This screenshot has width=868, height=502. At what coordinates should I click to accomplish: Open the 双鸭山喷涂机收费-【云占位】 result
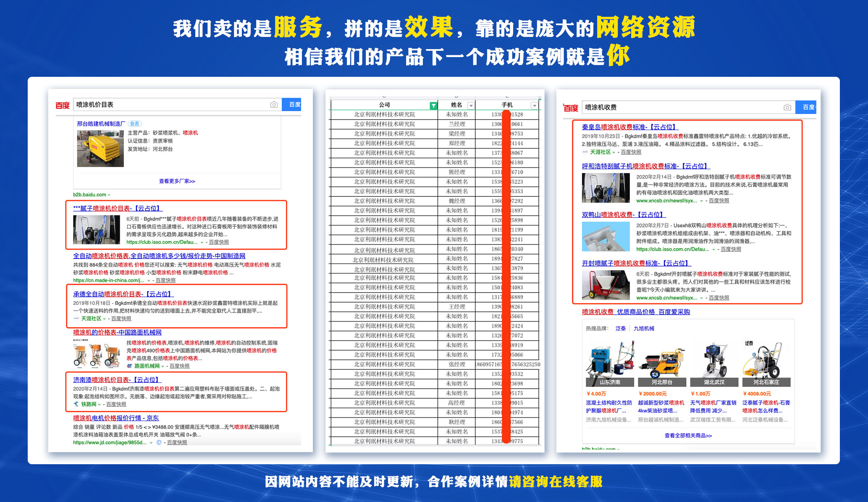(x=624, y=214)
